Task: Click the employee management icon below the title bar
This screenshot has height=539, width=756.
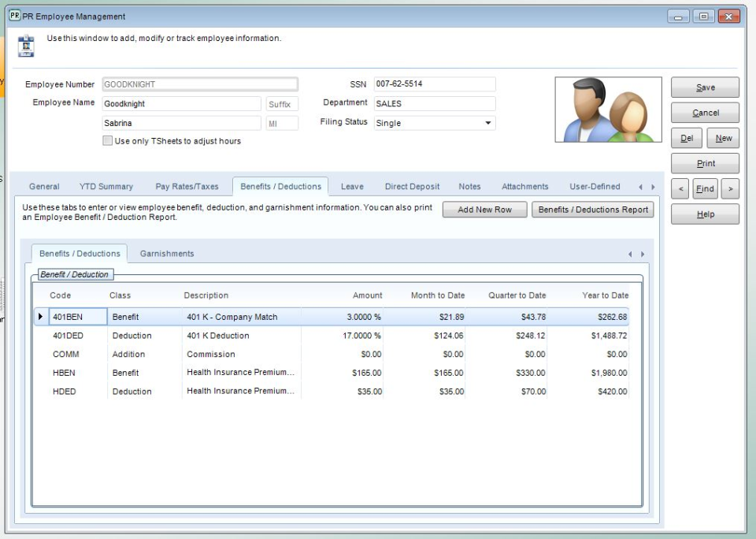Action: 26,43
